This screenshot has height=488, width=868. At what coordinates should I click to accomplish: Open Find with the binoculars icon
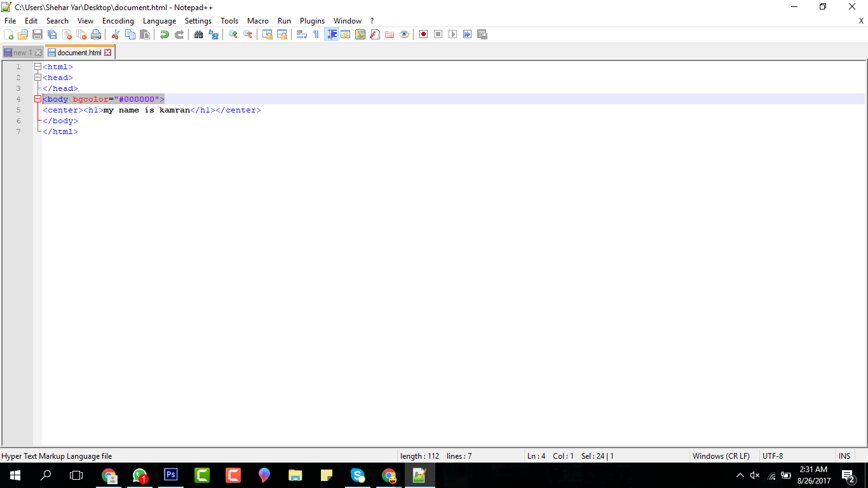[199, 34]
